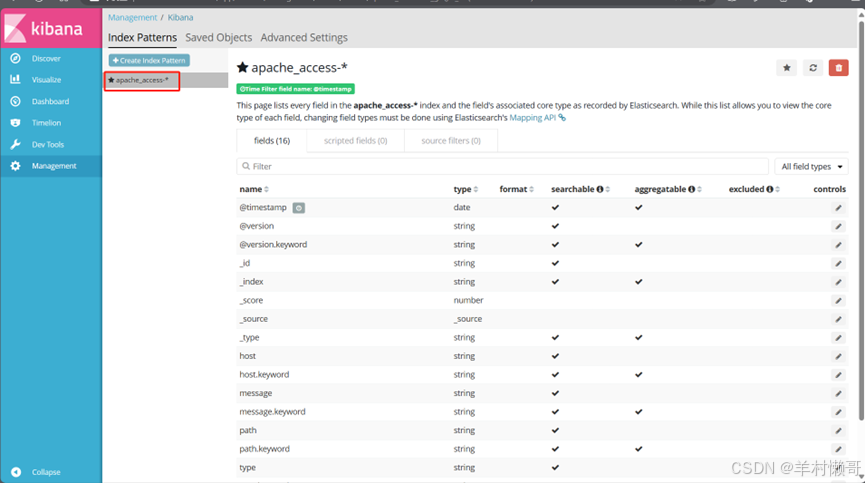Open the Saved Objects tab

pos(219,38)
